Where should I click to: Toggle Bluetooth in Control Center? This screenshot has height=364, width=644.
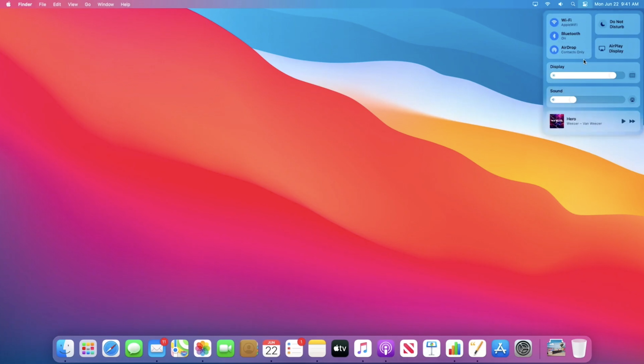pyautogui.click(x=554, y=36)
